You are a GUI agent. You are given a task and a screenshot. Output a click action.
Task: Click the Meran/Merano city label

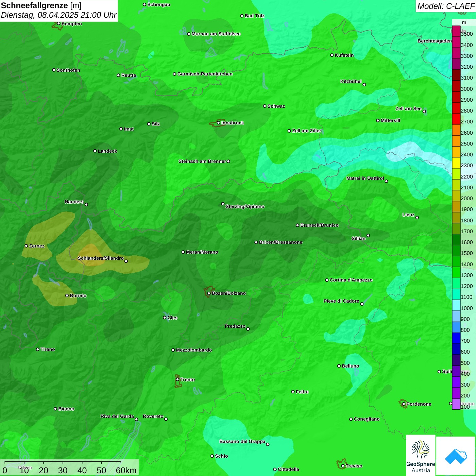[202, 252]
